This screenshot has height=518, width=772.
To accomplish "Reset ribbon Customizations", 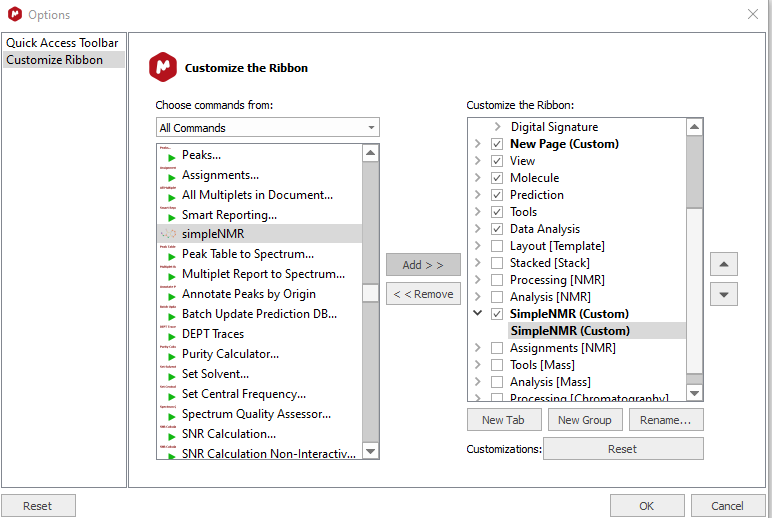I will [x=623, y=449].
